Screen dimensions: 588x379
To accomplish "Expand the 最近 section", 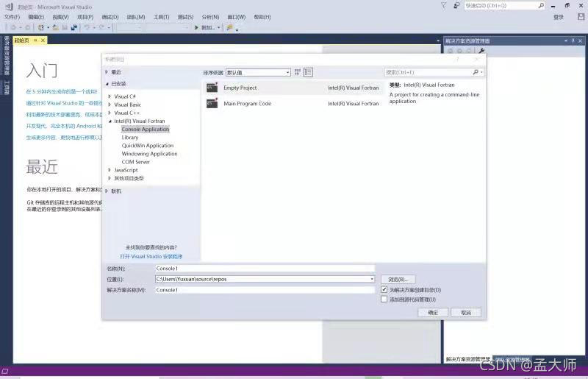I will click(x=107, y=71).
